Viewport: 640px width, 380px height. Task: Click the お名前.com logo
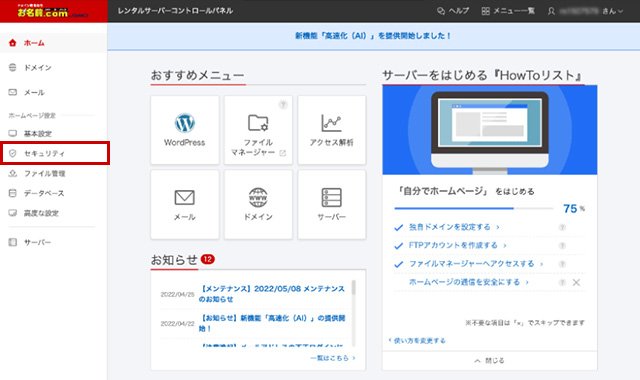(53, 11)
